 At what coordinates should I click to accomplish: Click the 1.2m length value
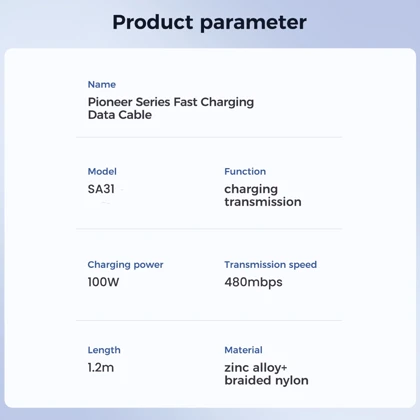tap(101, 367)
